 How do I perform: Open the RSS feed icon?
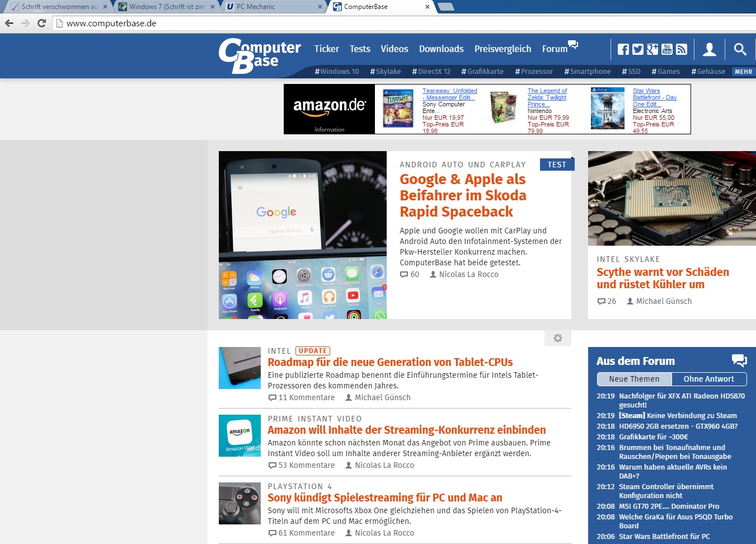[681, 49]
